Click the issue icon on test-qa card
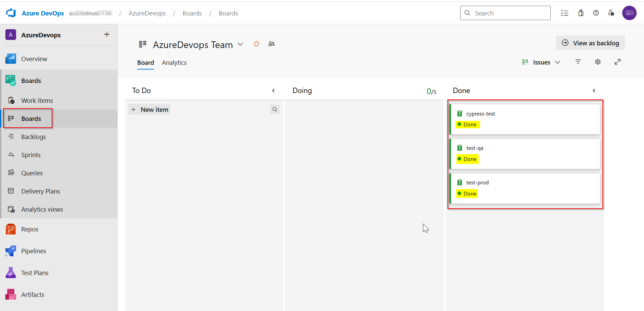Image resolution: width=644 pixels, height=311 pixels. point(460,148)
